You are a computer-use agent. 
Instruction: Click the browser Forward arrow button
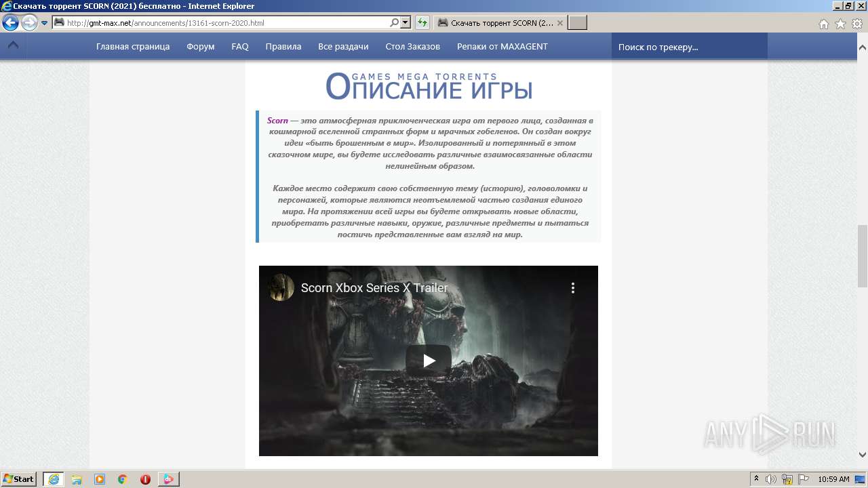point(29,23)
